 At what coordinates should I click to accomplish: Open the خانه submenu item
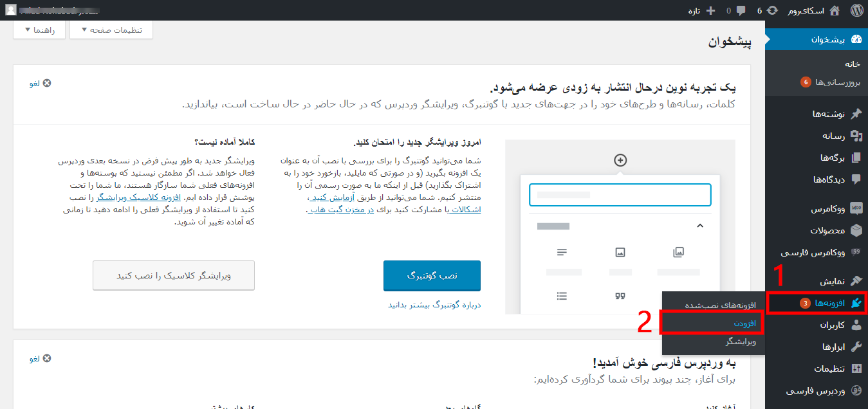853,64
